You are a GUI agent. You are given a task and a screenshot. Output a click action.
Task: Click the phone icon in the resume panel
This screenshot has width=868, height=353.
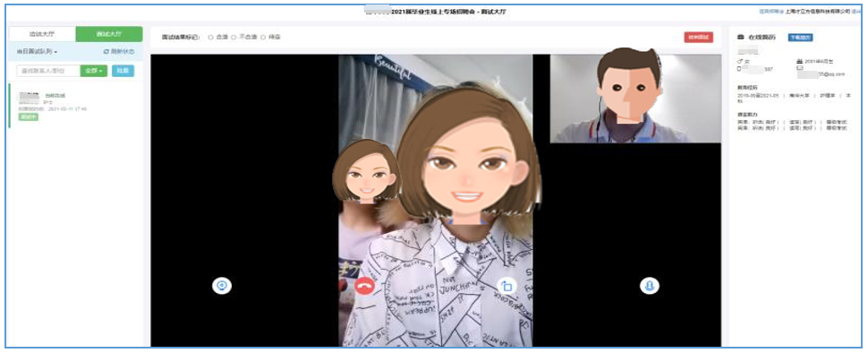tap(739, 69)
